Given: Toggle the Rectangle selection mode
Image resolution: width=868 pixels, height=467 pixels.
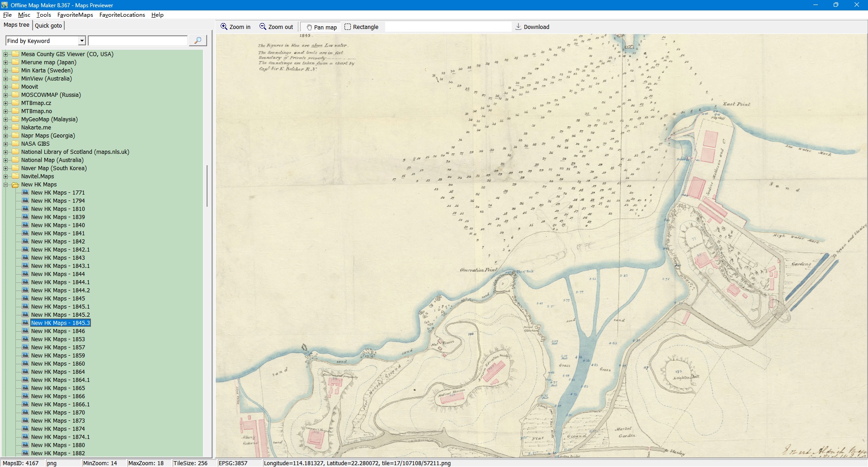Looking at the screenshot, I should coord(361,27).
